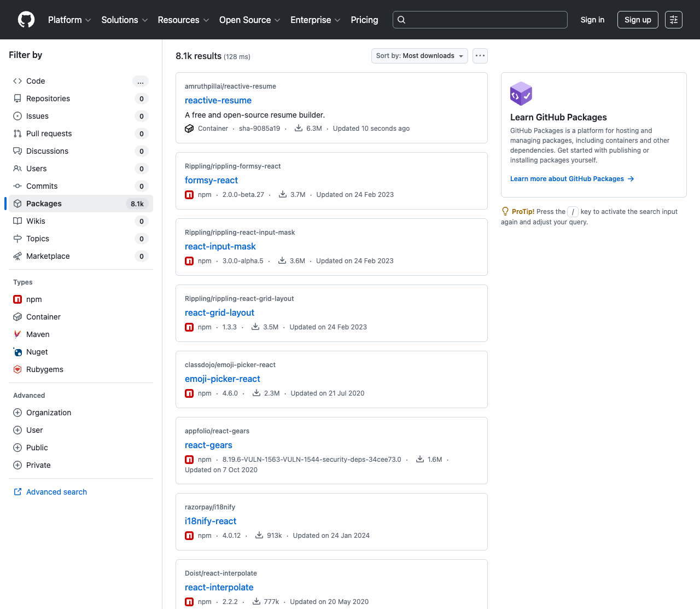Viewport: 700px width, 609px height.
Task: Click the Repositories filter icon
Action: tap(17, 98)
